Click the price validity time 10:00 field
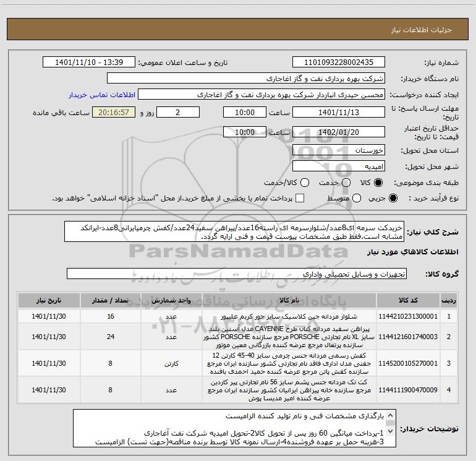This screenshot has width=476, height=461. (x=245, y=132)
